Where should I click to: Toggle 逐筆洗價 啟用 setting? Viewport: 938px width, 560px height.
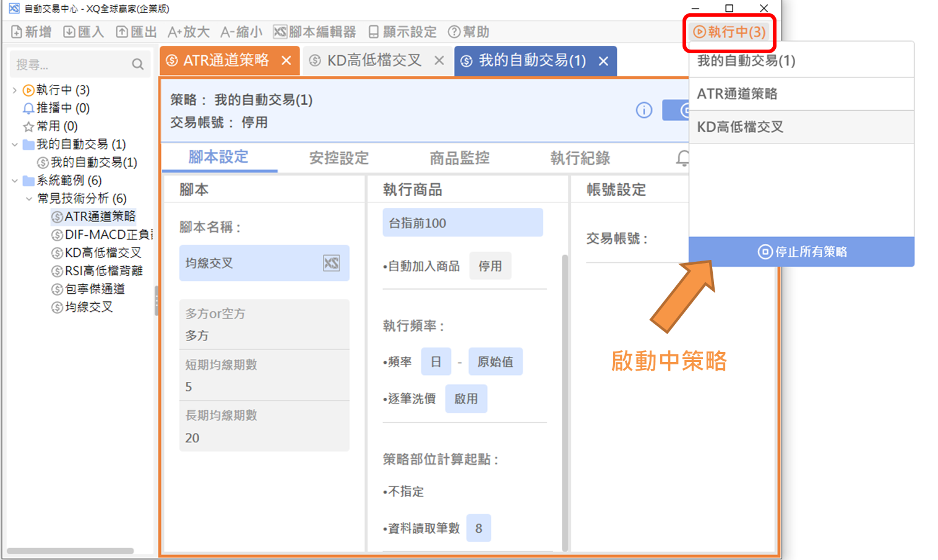tap(466, 399)
